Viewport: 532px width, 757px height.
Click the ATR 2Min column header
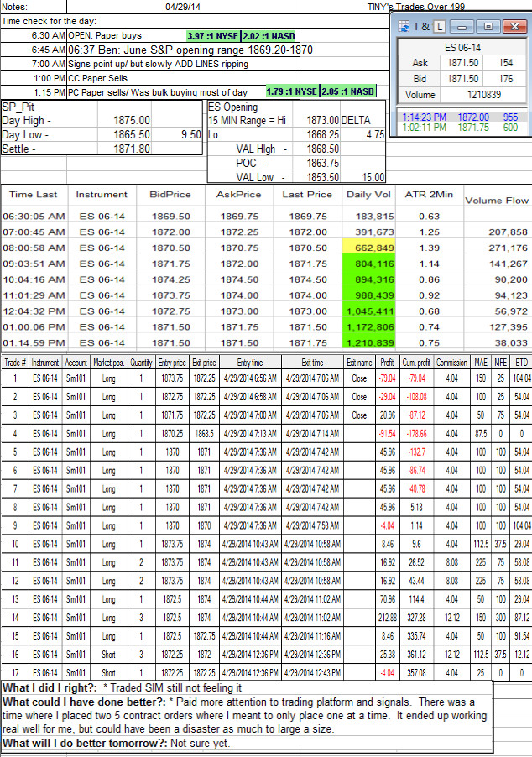click(429, 195)
